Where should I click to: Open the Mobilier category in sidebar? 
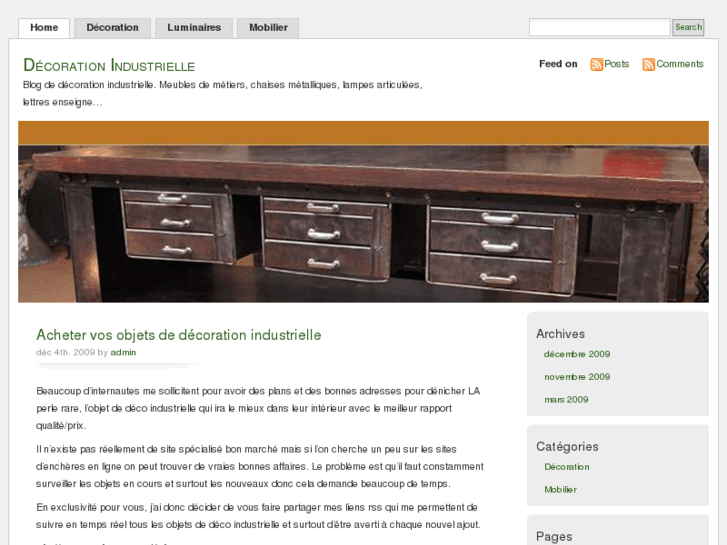click(x=560, y=490)
